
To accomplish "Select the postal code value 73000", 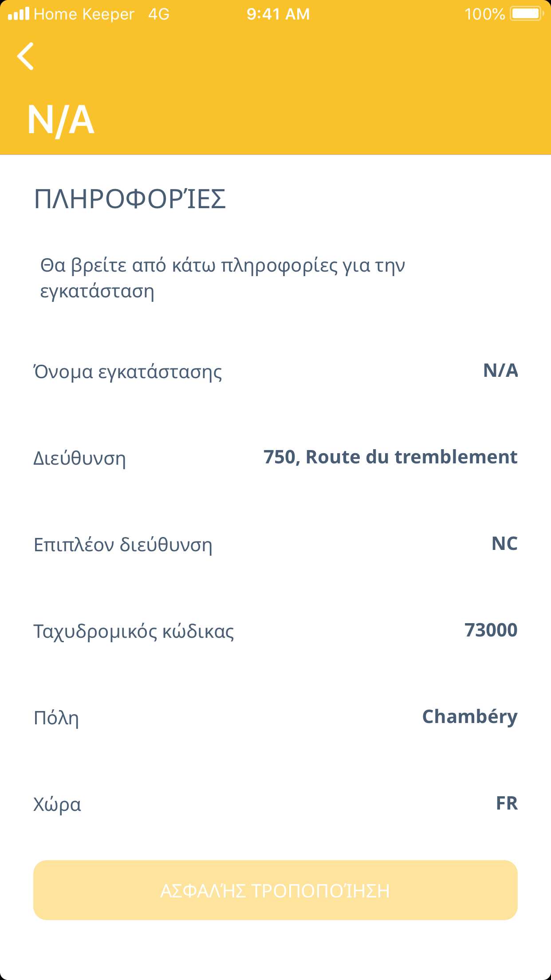I will [x=491, y=630].
